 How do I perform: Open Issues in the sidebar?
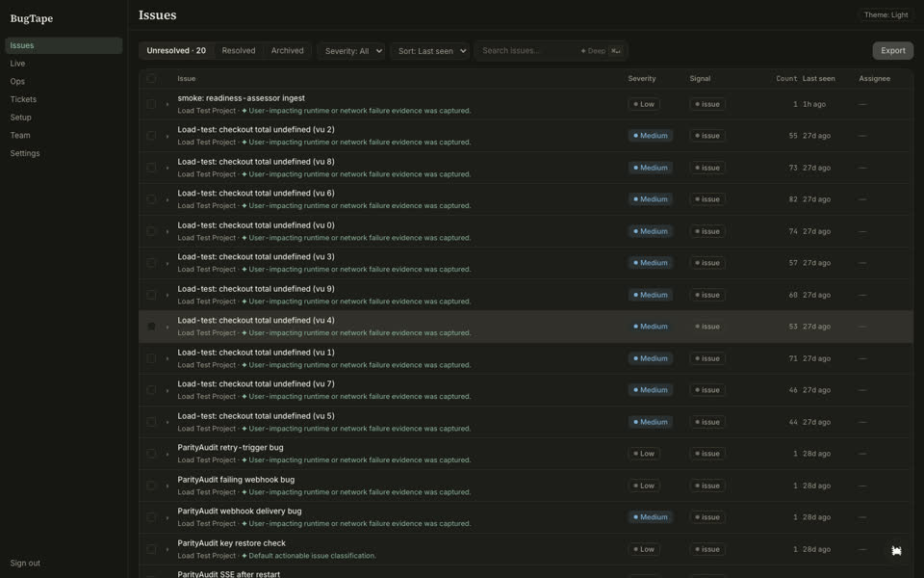click(64, 45)
